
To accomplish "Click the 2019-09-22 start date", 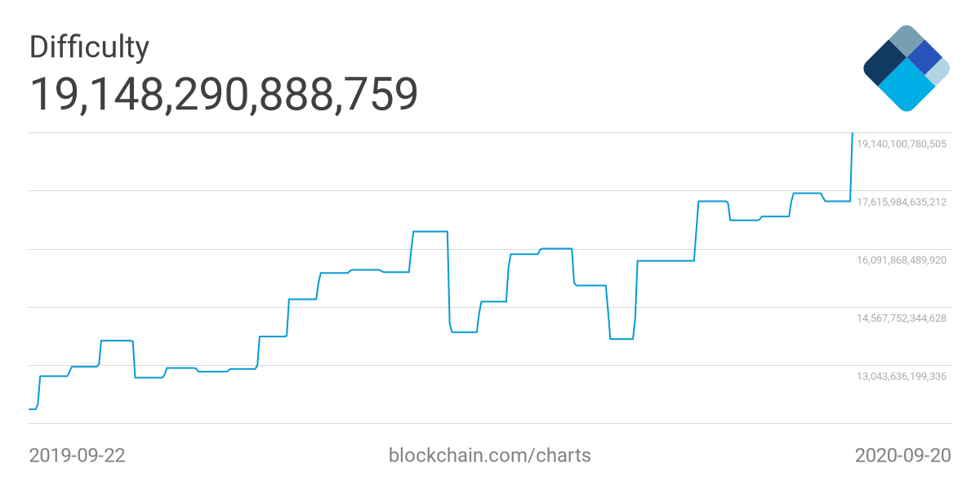I will click(78, 456).
